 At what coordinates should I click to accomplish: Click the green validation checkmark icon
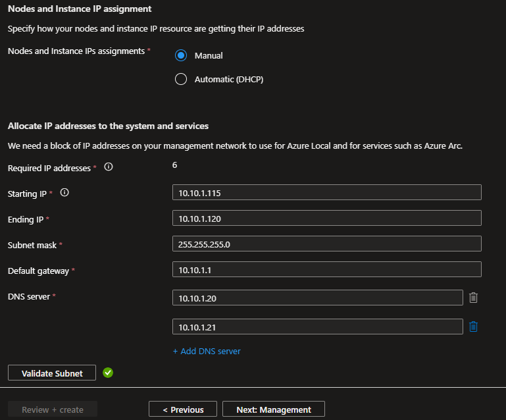108,373
